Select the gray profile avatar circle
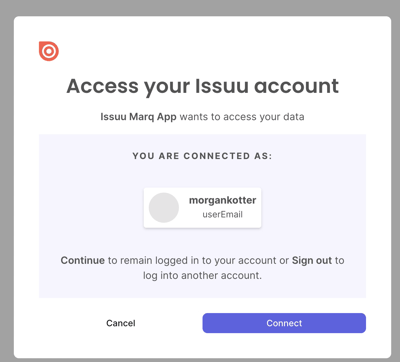Image resolution: width=400 pixels, height=362 pixels. (164, 208)
